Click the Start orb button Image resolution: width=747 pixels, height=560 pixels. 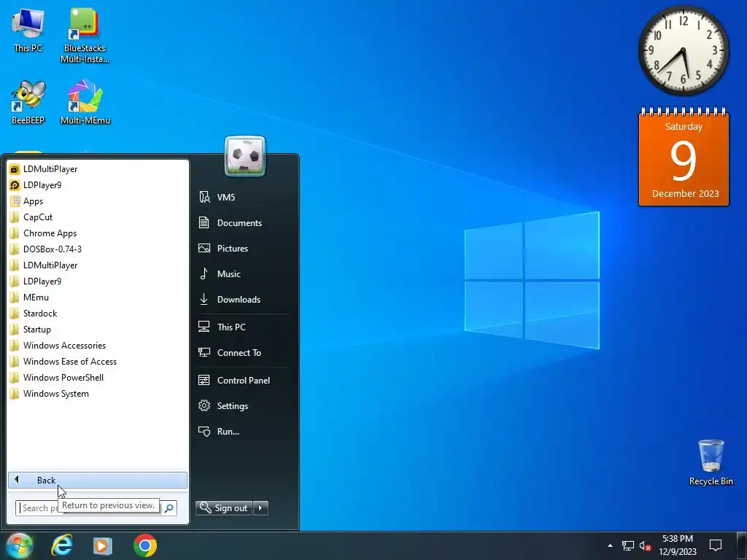pyautogui.click(x=19, y=545)
